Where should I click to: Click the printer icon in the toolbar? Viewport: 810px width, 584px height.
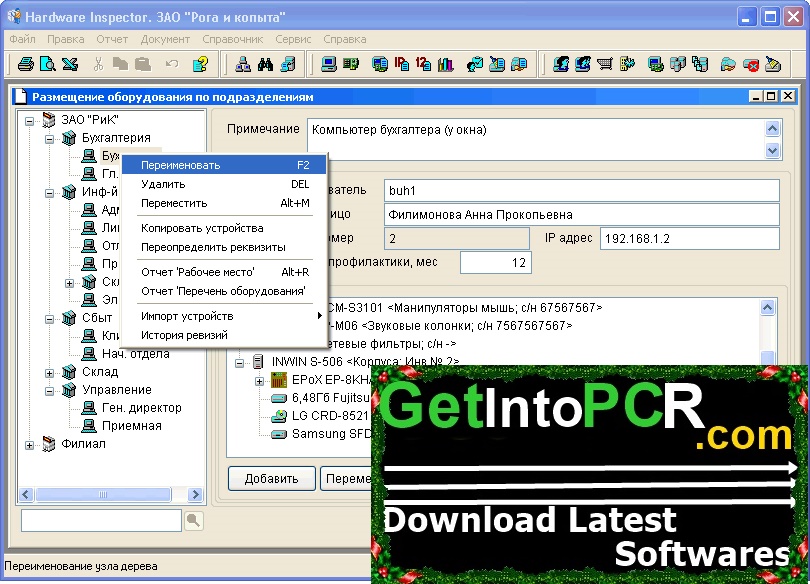(25, 64)
